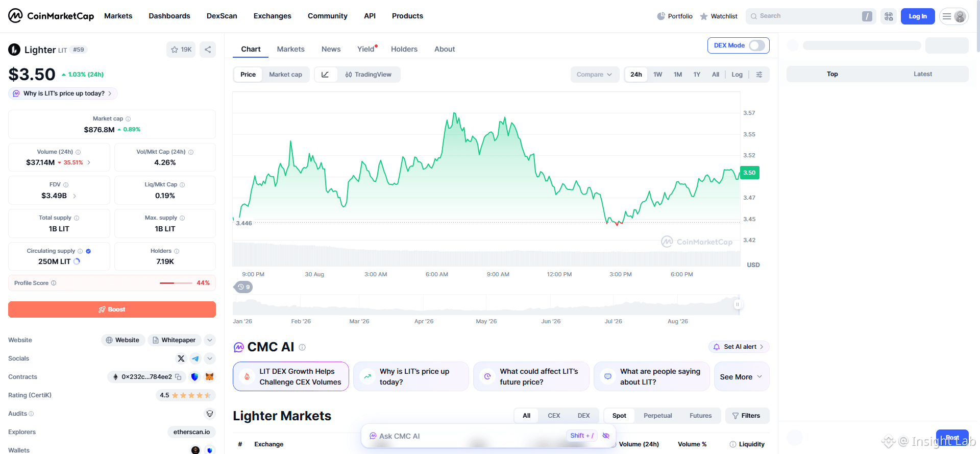Click the top Search input field
Viewport: 980px width, 454px height.
[x=811, y=16]
